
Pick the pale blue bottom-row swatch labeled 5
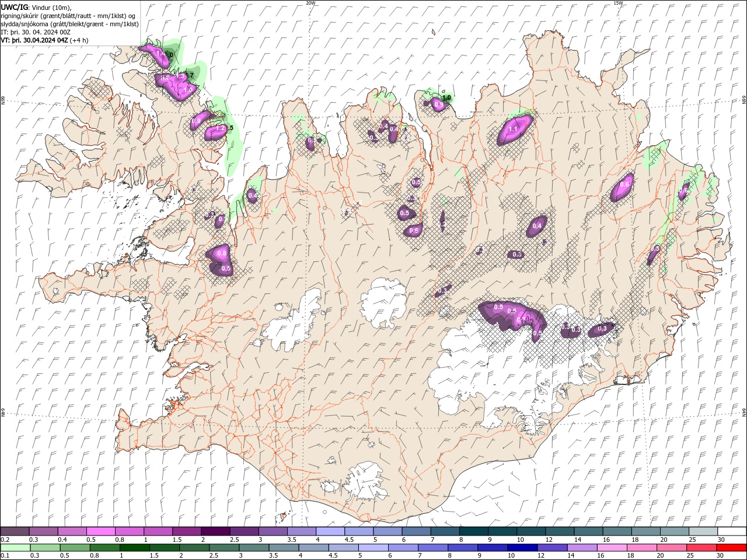[373, 548]
